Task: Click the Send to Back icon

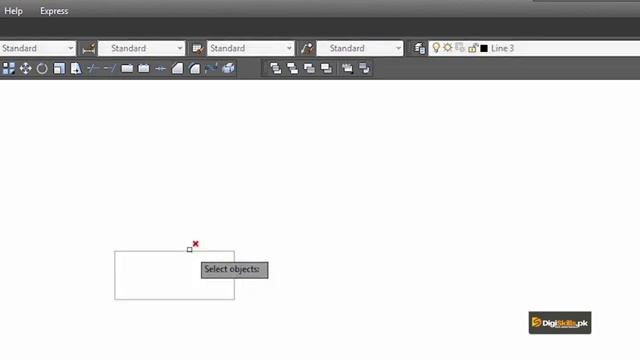Action: 292,68
